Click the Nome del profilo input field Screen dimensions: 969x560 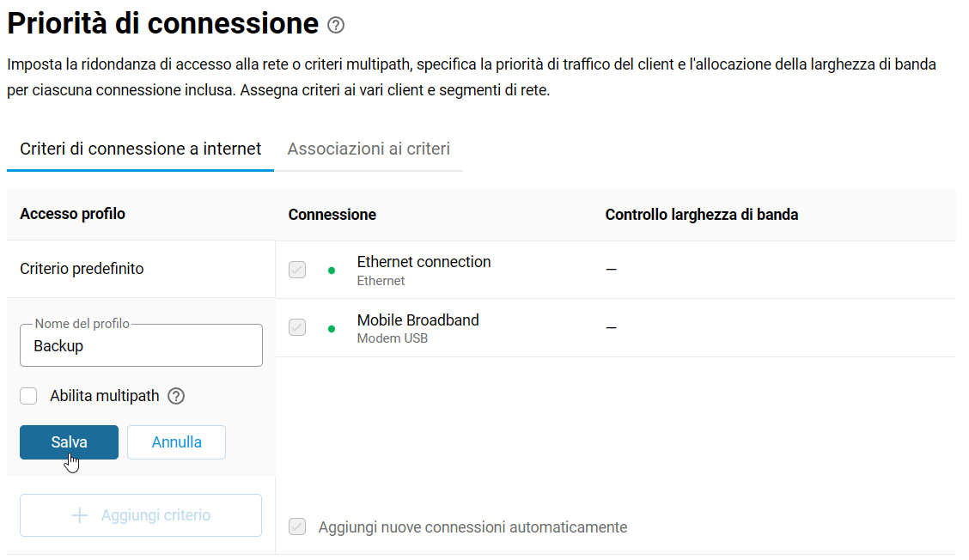[141, 345]
